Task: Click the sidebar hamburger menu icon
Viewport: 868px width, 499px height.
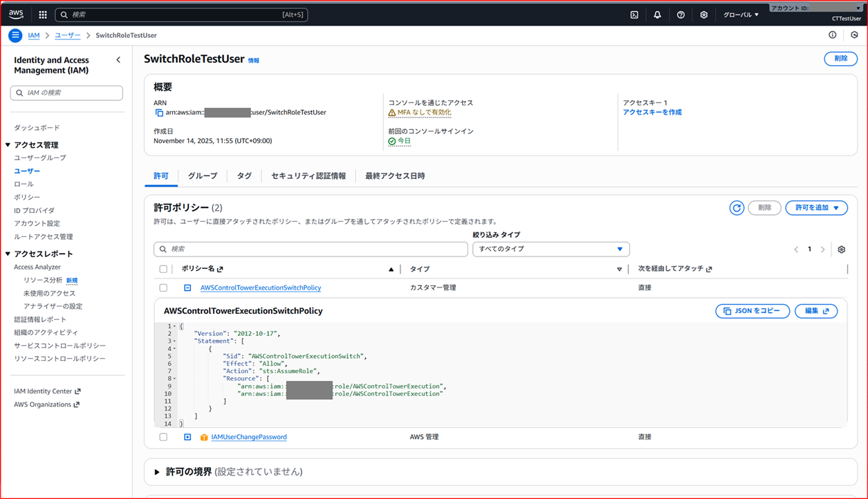Action: click(15, 35)
